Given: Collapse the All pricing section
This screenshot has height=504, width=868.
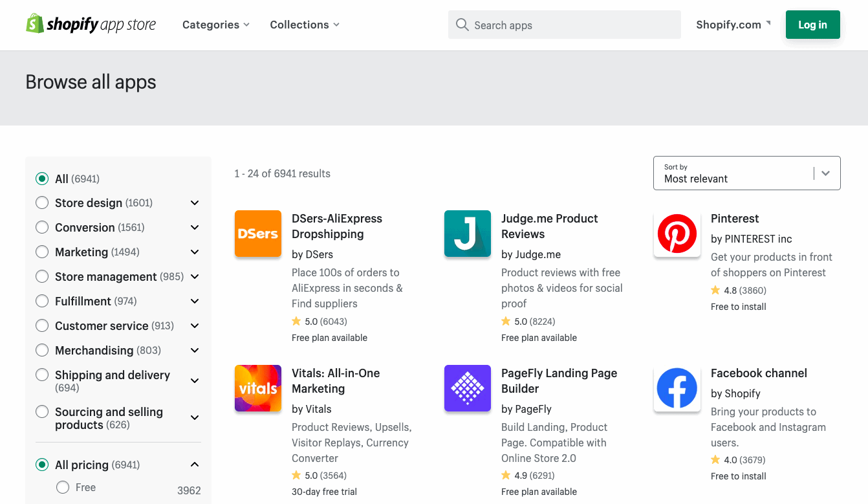Looking at the screenshot, I should click(195, 465).
